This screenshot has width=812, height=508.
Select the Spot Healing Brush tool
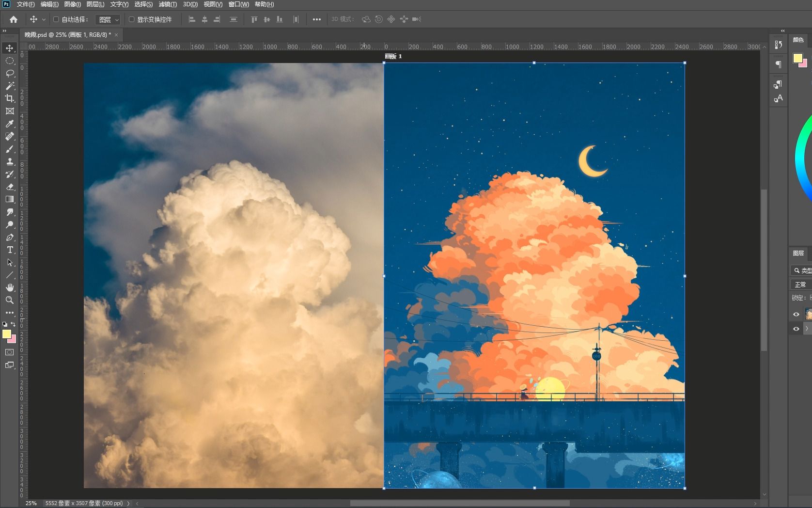pos(10,136)
